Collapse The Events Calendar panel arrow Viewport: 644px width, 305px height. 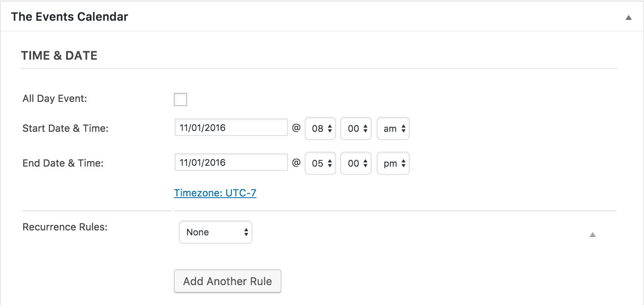pos(628,17)
